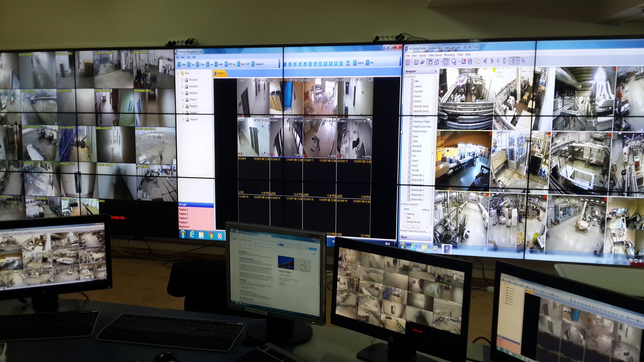Image resolution: width=644 pixels, height=362 pixels.
Task: Open the Recording menu in MxControlCenter
Action: coord(449,55)
